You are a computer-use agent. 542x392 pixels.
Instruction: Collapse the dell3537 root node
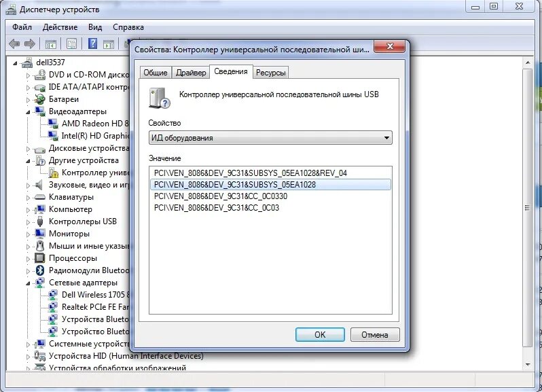15,63
